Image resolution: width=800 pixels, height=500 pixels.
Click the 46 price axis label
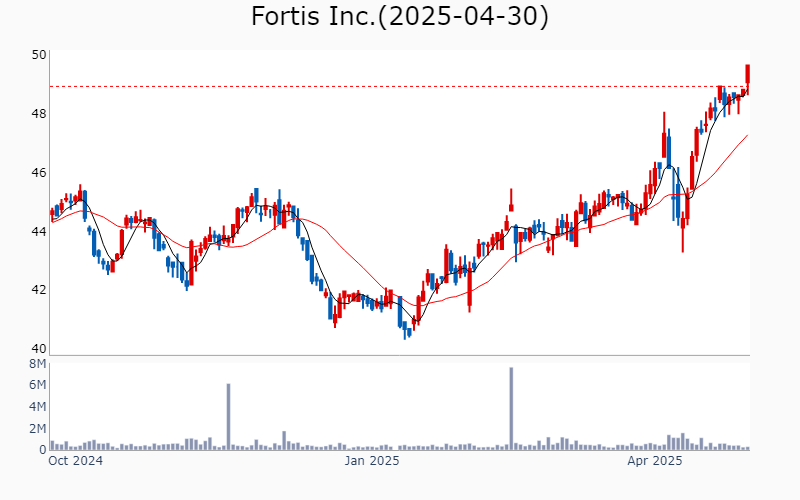(39, 173)
